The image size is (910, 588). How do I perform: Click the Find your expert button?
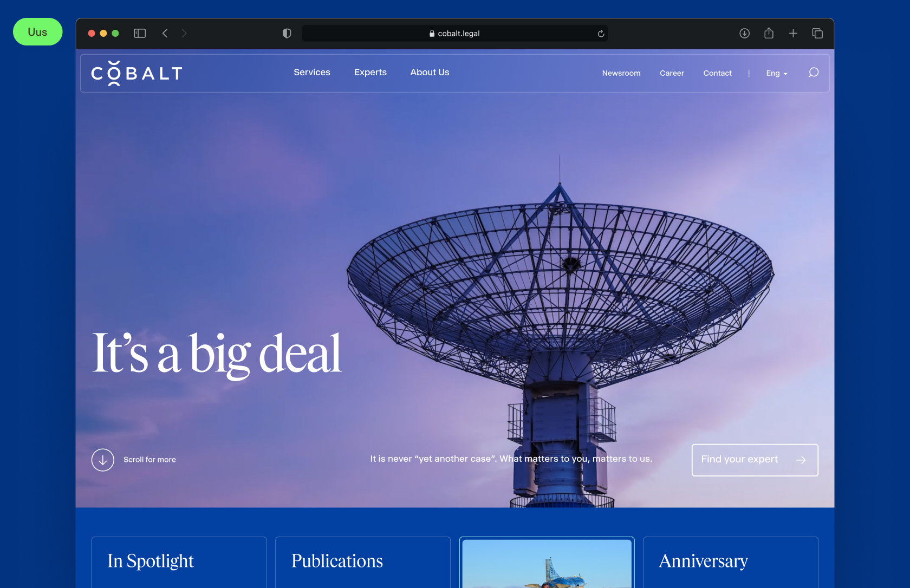[755, 460]
